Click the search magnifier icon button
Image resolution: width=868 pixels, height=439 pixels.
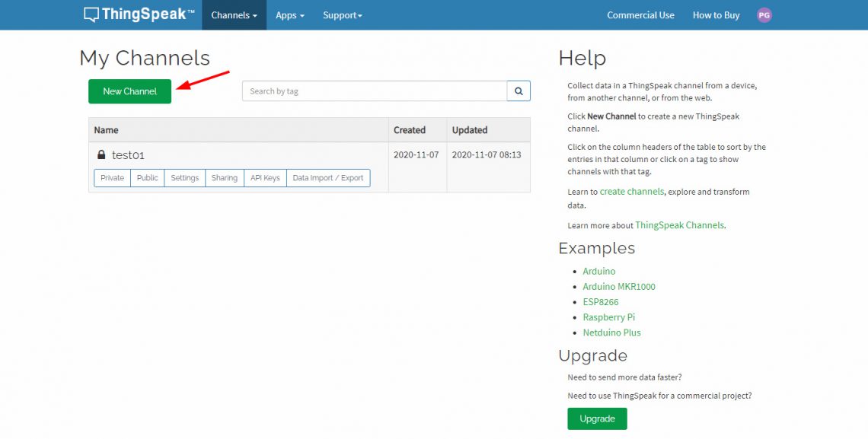(519, 91)
